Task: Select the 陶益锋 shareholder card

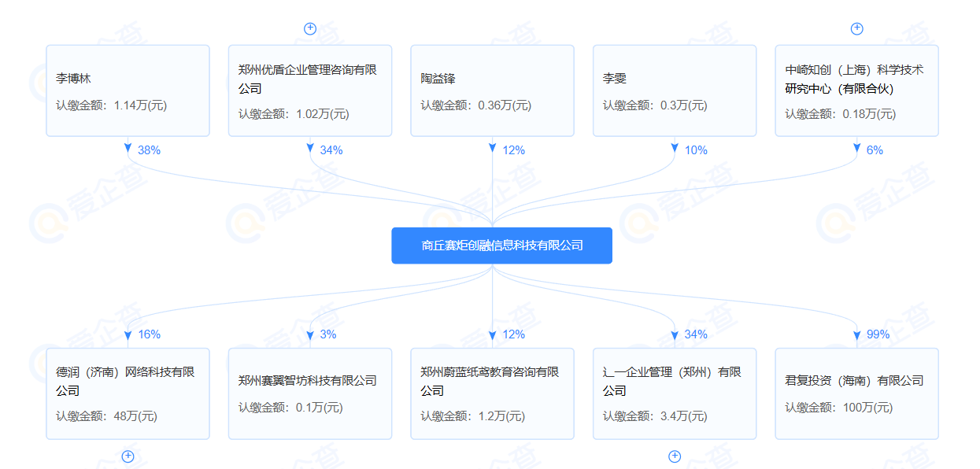Action: 492,90
